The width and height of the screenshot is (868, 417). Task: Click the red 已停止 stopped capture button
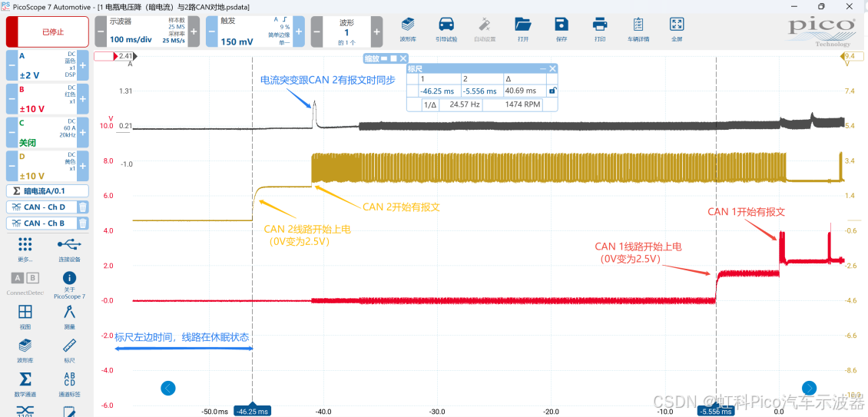click(x=47, y=31)
